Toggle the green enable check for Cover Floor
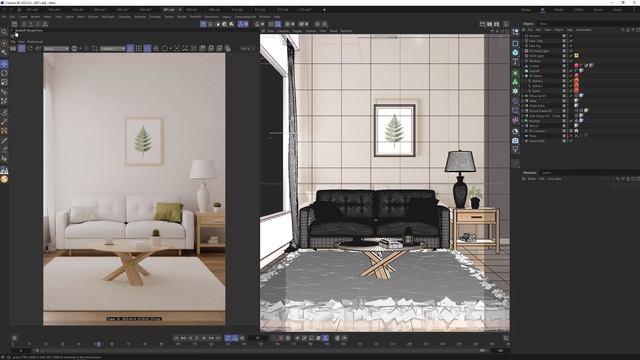The image size is (640, 360). tap(571, 141)
